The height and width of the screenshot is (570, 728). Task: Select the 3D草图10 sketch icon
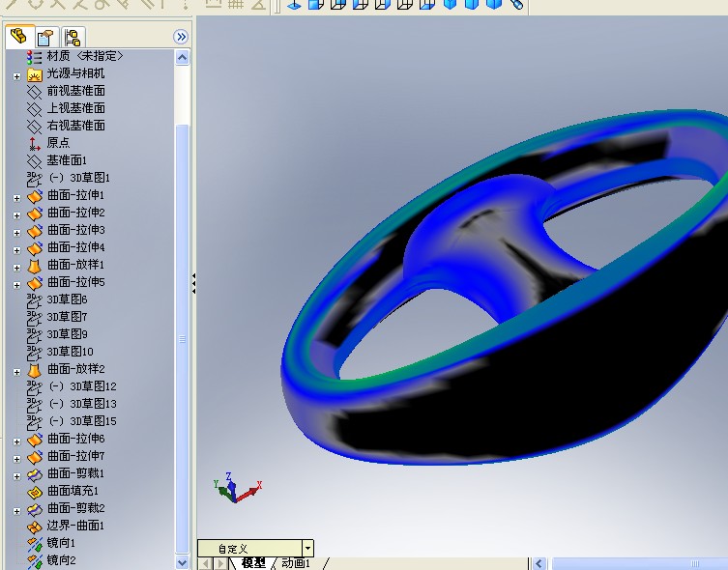[34, 353]
